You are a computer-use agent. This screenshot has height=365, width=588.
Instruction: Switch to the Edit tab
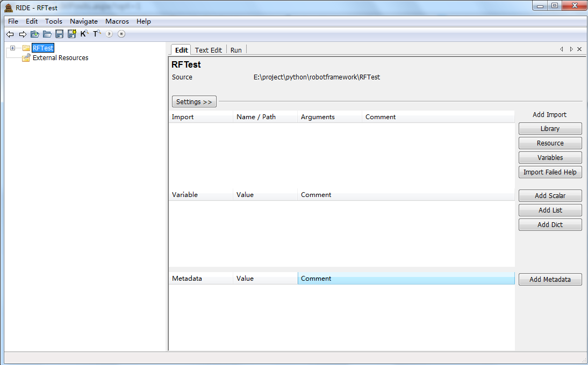pyautogui.click(x=182, y=50)
